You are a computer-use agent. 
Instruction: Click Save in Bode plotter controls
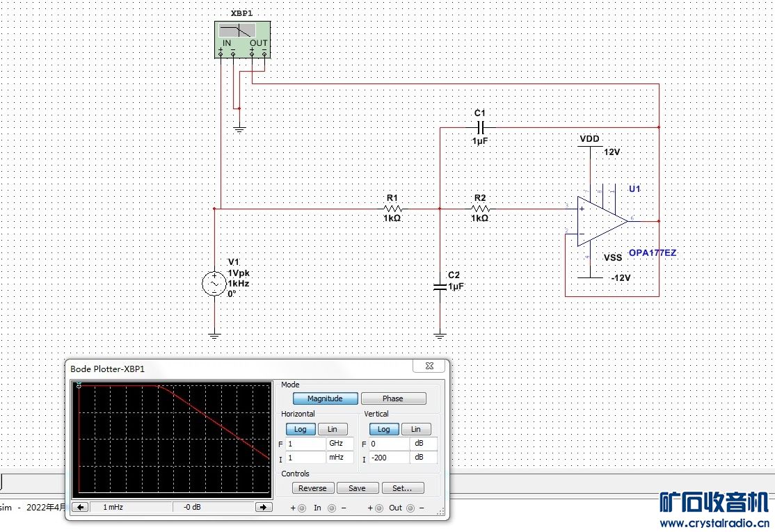coord(357,488)
